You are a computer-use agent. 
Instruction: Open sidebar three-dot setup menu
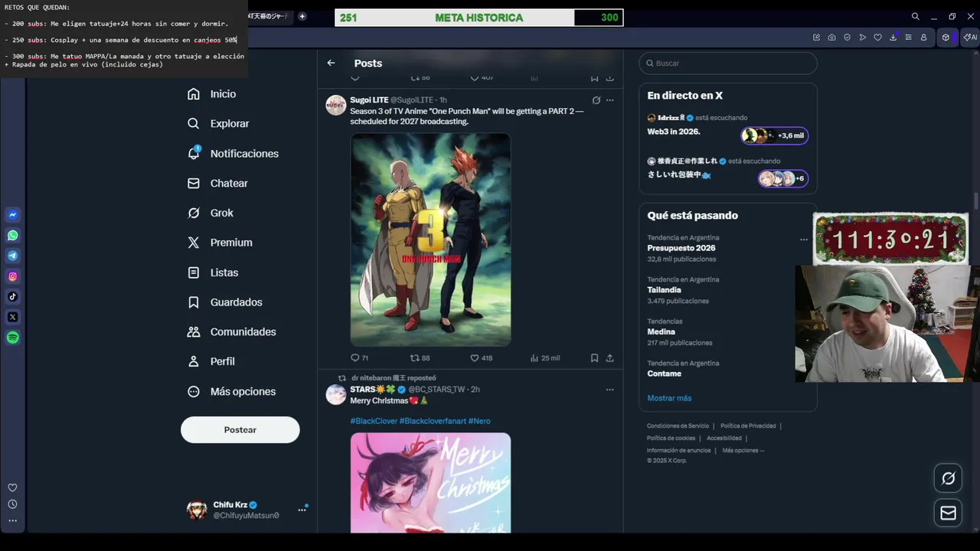[x=12, y=520]
